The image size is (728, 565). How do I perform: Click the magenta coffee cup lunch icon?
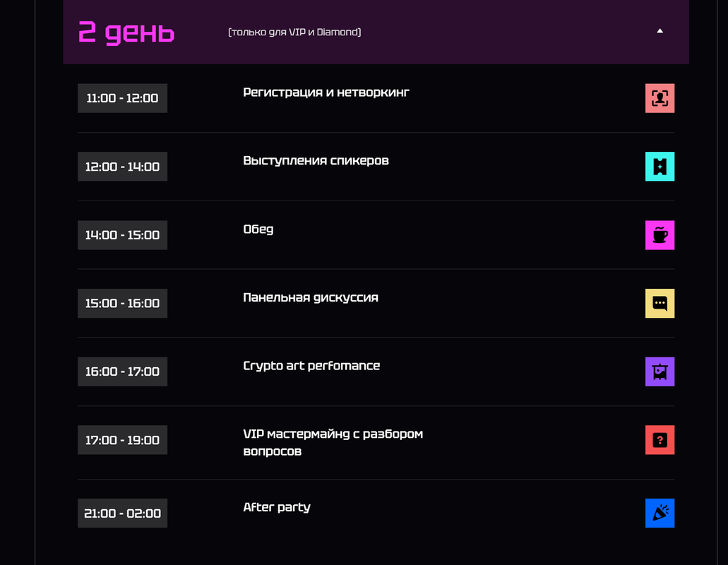[660, 235]
